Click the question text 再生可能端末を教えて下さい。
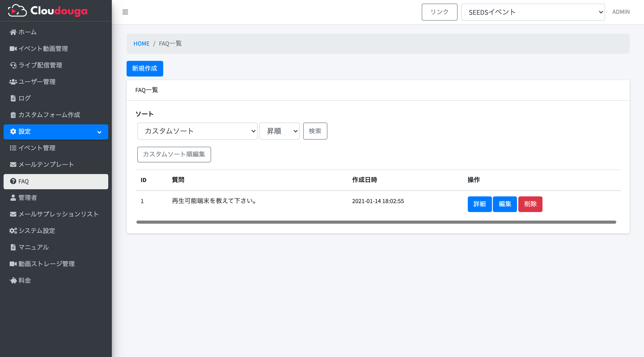 tap(214, 201)
